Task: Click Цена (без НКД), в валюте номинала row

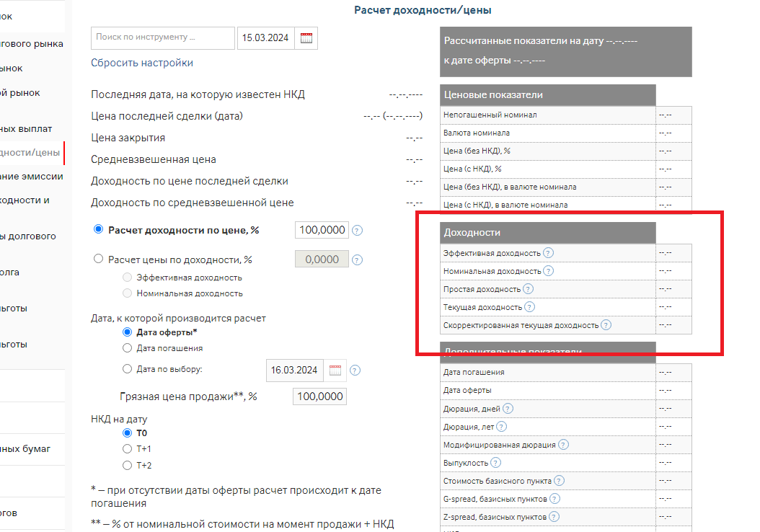Action: (565, 187)
